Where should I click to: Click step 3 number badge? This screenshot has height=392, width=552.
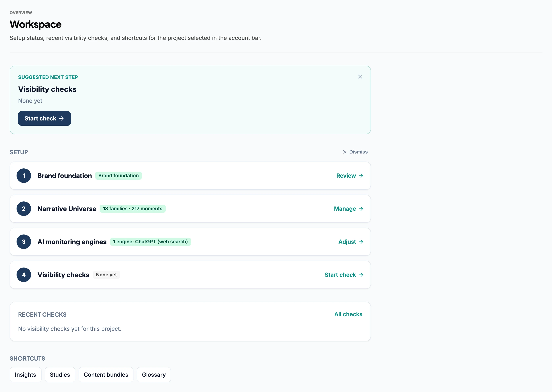coord(24,242)
